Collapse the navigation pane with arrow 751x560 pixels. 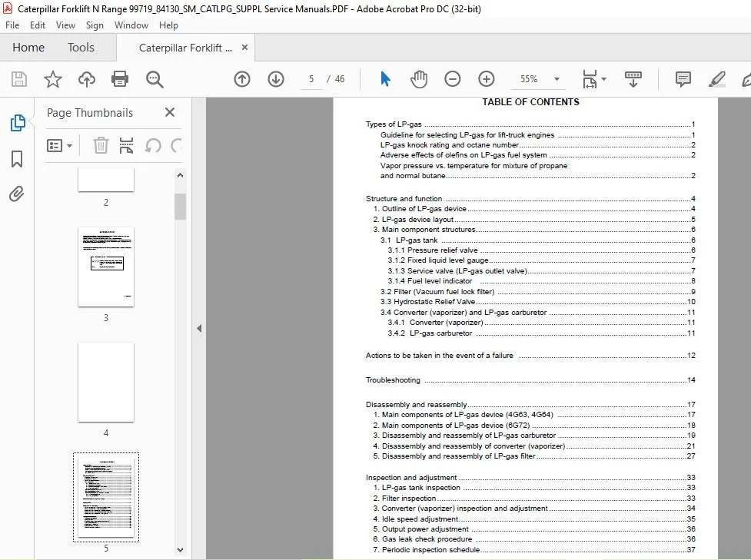(199, 328)
